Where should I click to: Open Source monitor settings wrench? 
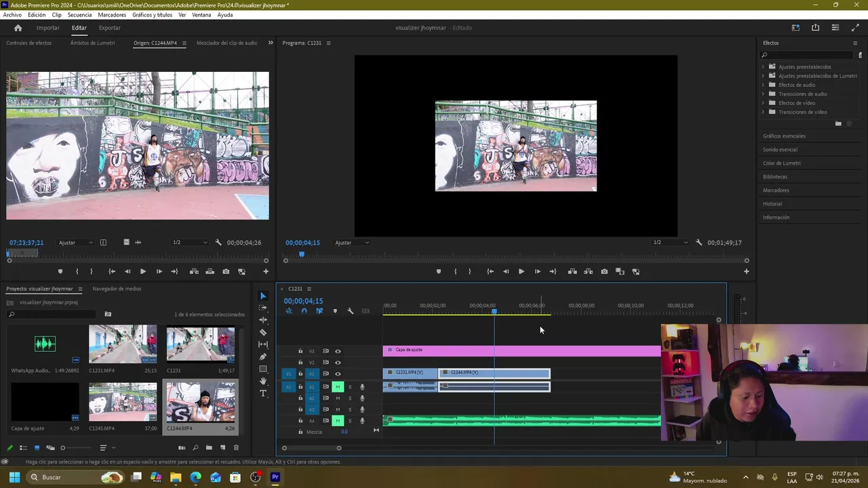point(218,243)
